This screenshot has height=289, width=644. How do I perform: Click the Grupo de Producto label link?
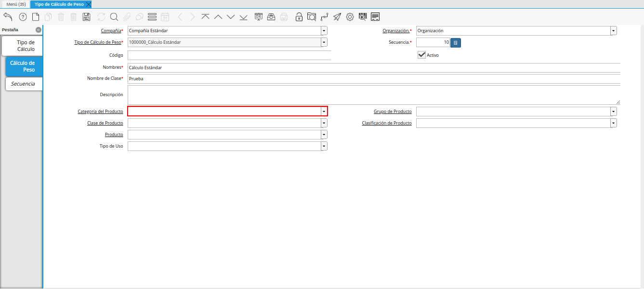[x=393, y=112]
